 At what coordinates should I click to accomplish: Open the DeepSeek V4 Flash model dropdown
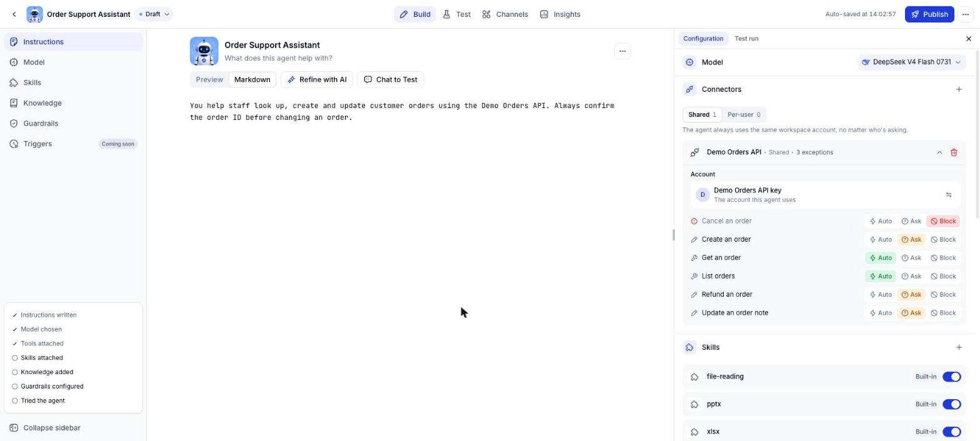(911, 62)
